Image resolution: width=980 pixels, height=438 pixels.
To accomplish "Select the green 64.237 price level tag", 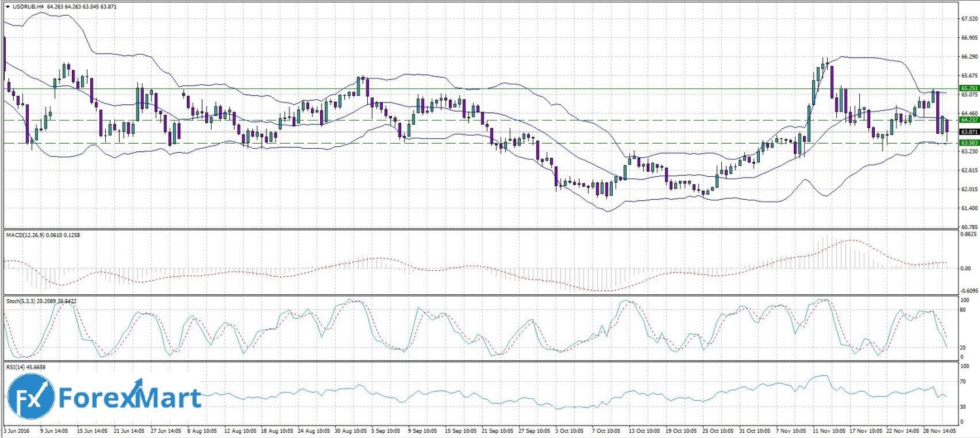I will pos(968,120).
